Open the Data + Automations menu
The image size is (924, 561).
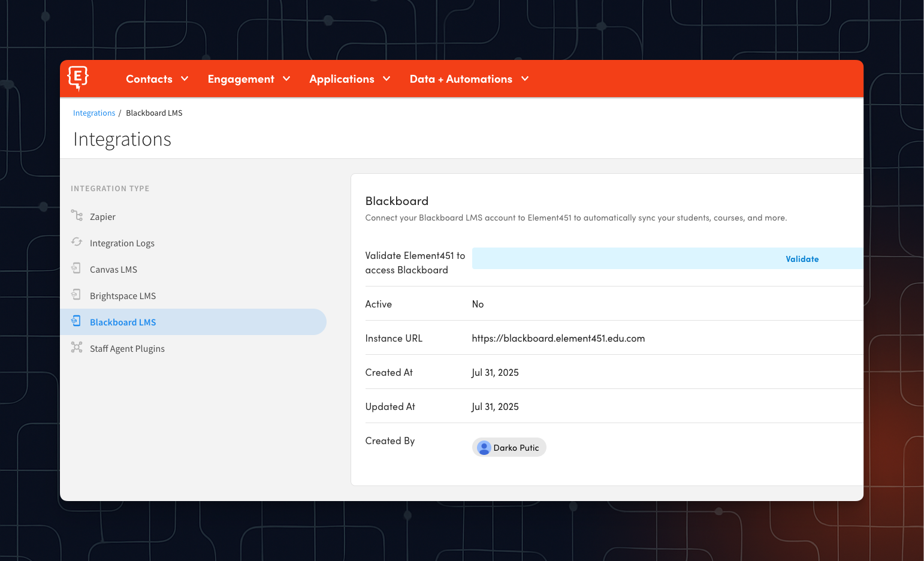click(x=469, y=79)
